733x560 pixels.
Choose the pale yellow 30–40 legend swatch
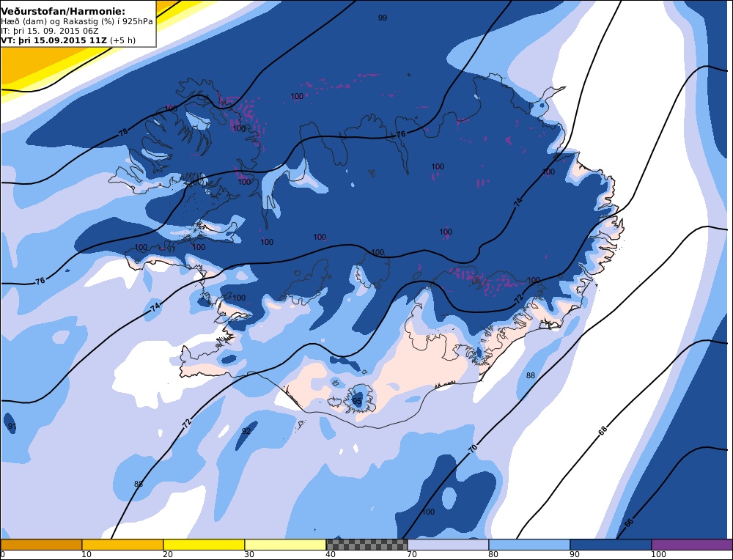point(285,545)
